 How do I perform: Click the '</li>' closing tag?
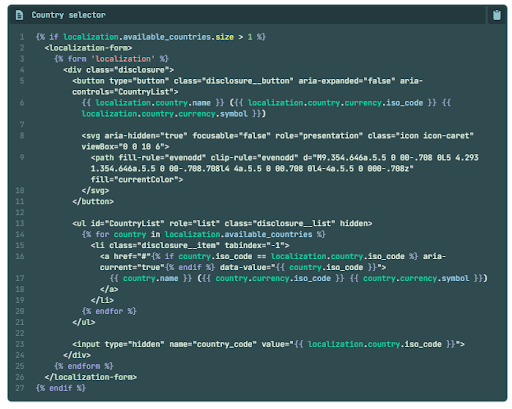pos(102,300)
